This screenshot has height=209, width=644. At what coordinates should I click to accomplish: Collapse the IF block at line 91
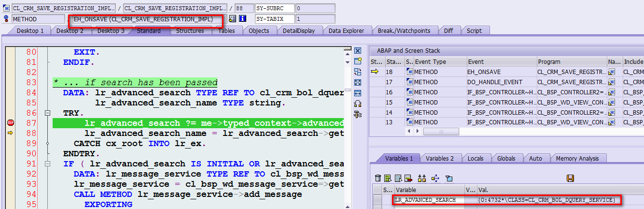pyautogui.click(x=47, y=164)
